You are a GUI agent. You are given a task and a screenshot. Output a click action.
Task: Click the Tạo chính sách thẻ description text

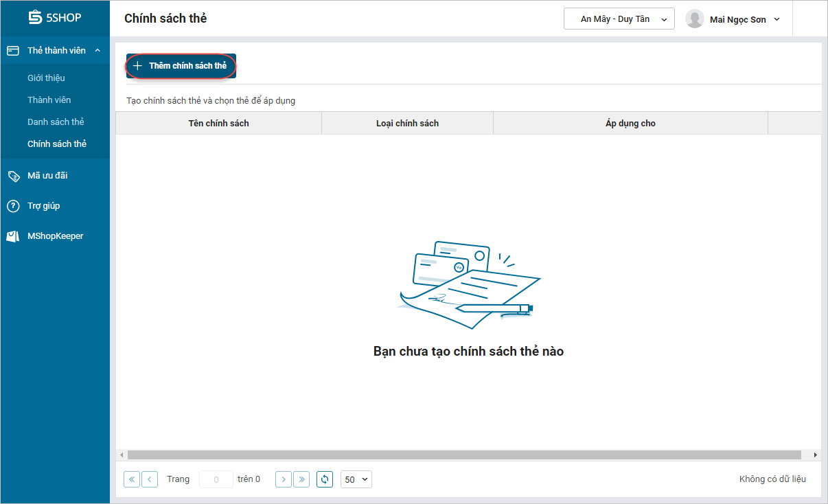point(211,101)
